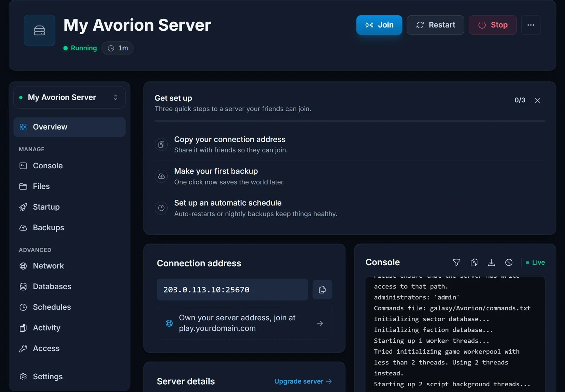Filter the console output with funnel icon
The height and width of the screenshot is (392, 565).
tap(457, 263)
